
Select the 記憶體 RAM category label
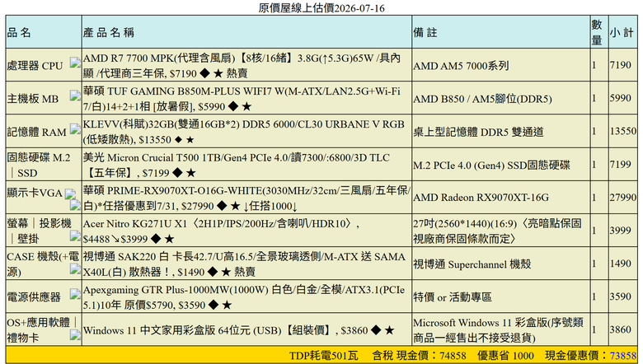36,132
